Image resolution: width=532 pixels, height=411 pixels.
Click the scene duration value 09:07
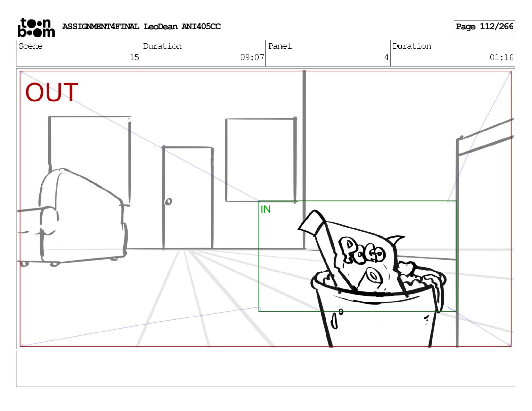click(x=252, y=57)
